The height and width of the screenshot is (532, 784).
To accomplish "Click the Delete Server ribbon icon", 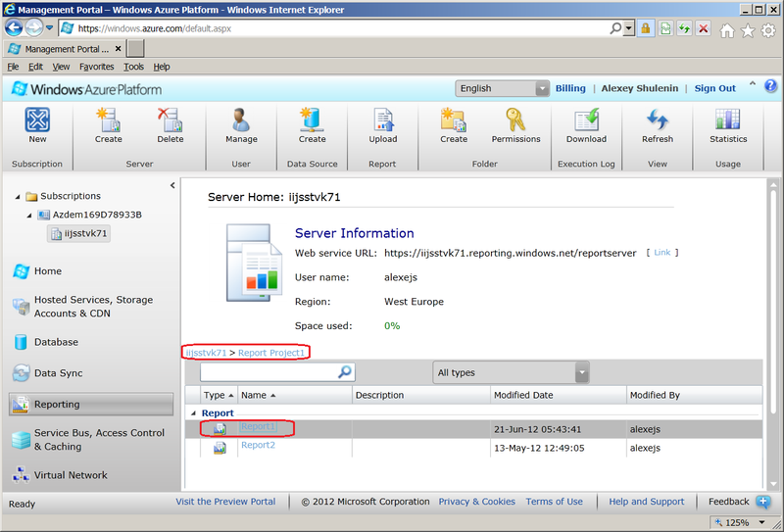I will click(x=170, y=120).
